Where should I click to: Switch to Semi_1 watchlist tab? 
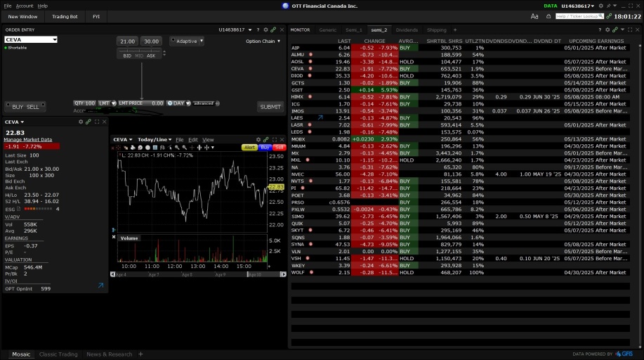pos(354,30)
